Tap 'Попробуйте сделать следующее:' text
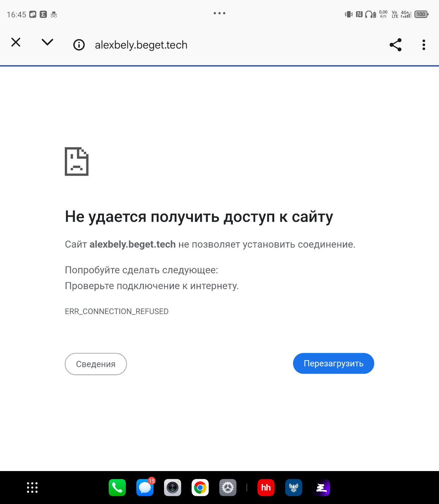 point(141,270)
